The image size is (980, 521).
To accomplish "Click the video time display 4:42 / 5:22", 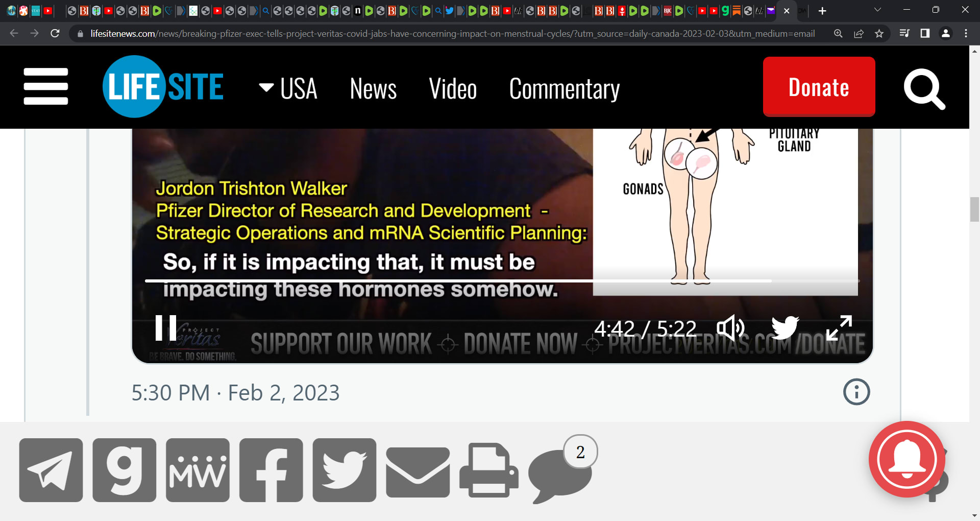I will [645, 328].
